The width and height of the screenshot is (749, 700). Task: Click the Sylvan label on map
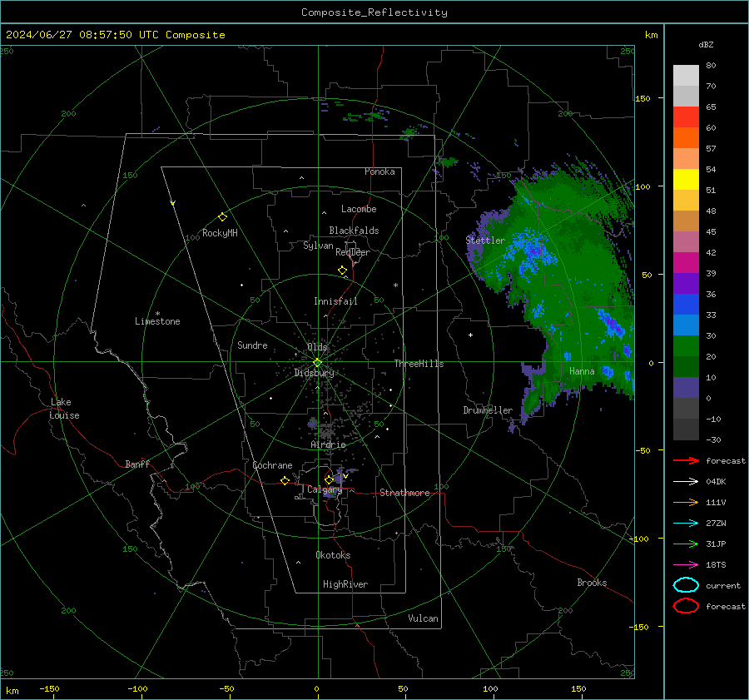[318, 246]
